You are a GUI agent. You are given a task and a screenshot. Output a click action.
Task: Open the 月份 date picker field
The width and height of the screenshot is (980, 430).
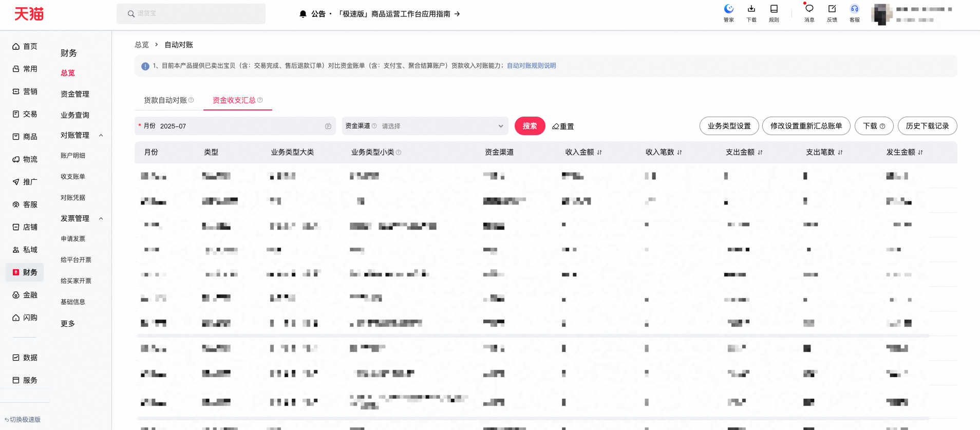(x=235, y=126)
